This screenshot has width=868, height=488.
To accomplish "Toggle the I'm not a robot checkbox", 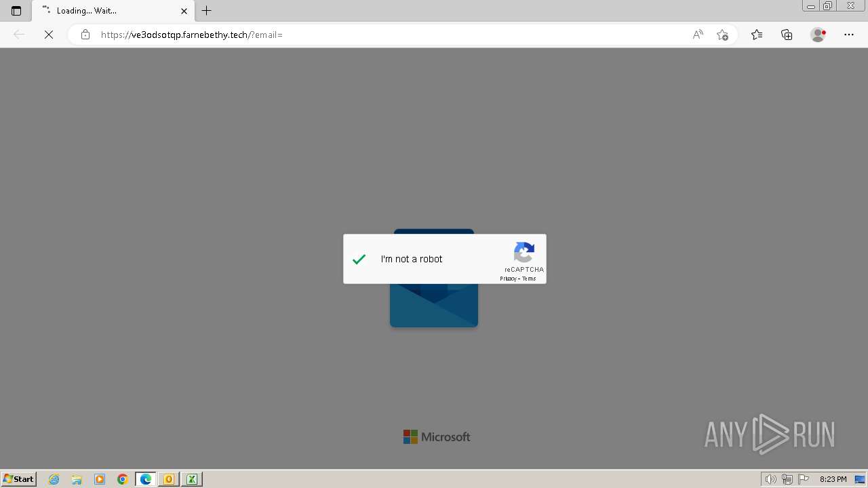I will (359, 259).
